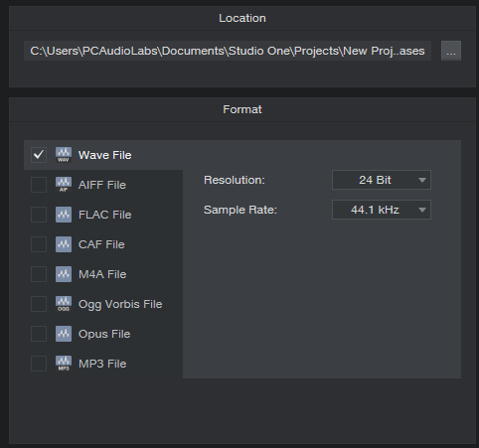
Task: Open the Resolution 24 Bit dropdown
Action: point(382,180)
